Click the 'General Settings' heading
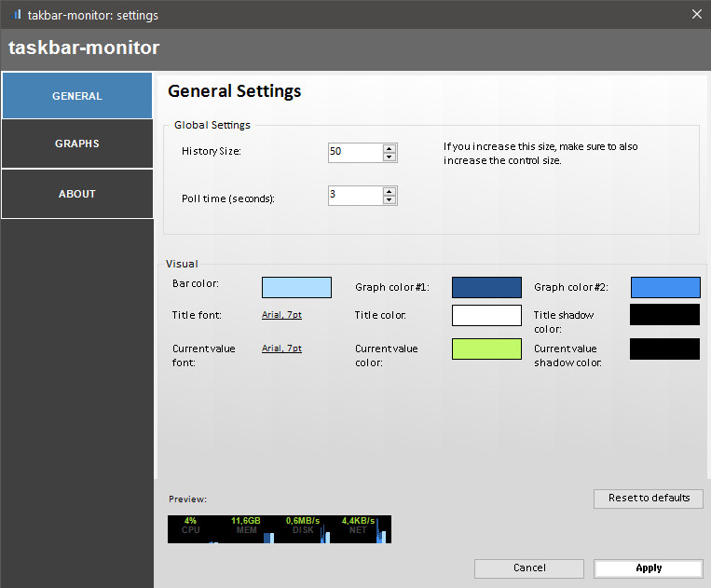Image resolution: width=711 pixels, height=588 pixels. click(235, 91)
